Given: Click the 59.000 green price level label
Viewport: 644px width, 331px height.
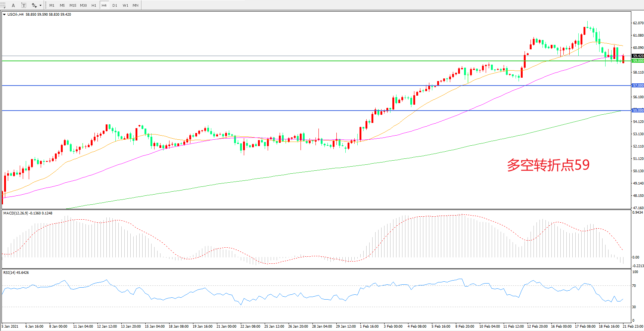Looking at the screenshot, I should click(638, 61).
